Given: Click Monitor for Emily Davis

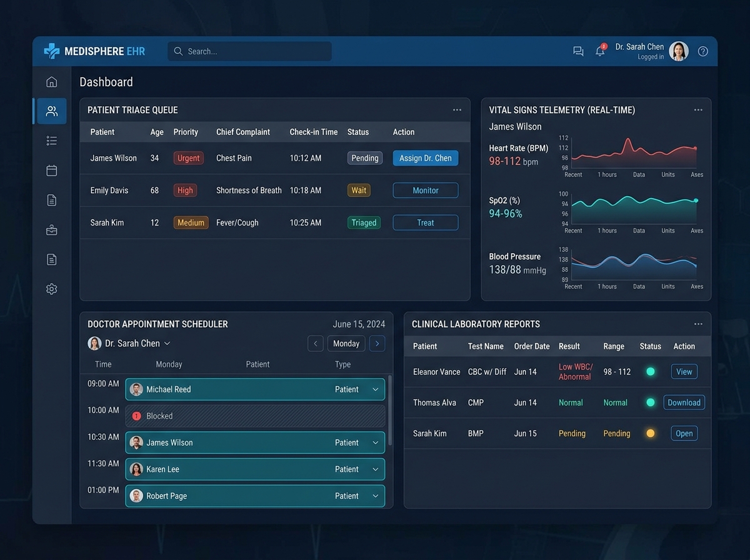Looking at the screenshot, I should coord(426,191).
